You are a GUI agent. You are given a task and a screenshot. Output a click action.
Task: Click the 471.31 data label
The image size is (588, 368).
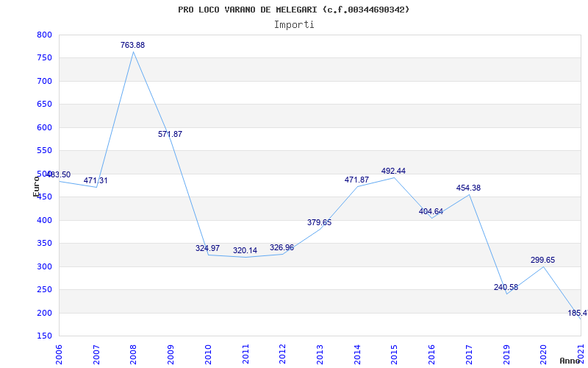(x=96, y=180)
